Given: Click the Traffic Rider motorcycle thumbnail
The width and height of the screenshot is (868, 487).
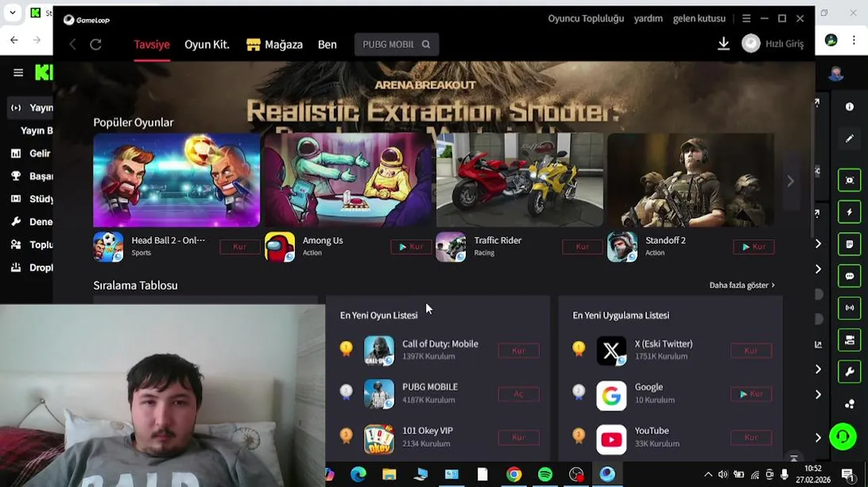Looking at the screenshot, I should (x=519, y=180).
